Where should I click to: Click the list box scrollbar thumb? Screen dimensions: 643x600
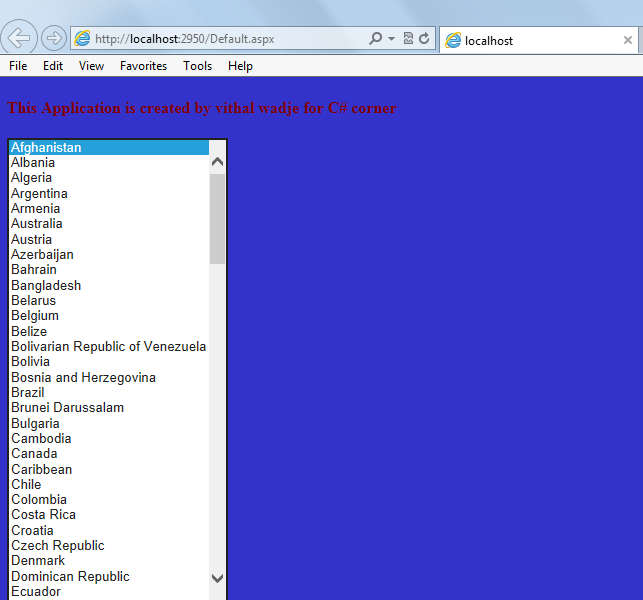coord(217,219)
